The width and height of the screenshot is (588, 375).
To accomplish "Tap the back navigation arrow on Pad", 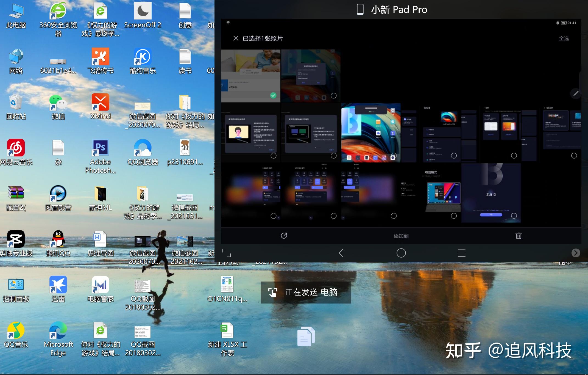I will click(x=341, y=253).
